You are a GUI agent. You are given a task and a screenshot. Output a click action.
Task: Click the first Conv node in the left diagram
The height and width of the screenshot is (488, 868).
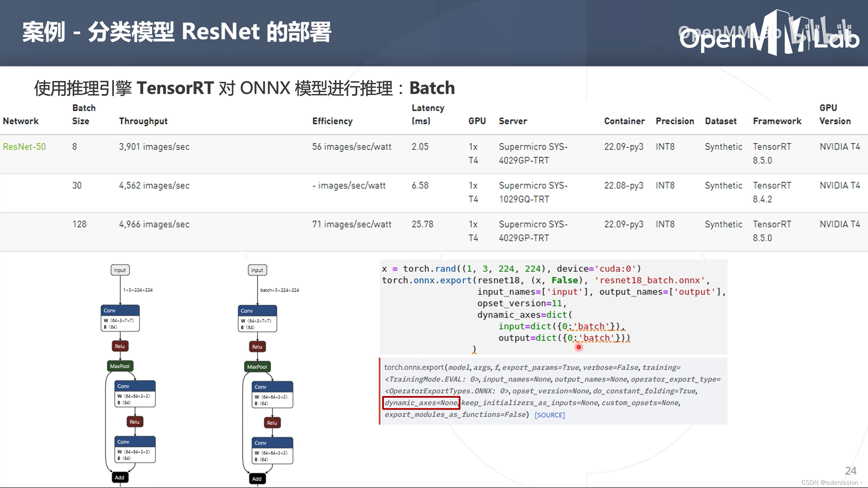(120, 310)
